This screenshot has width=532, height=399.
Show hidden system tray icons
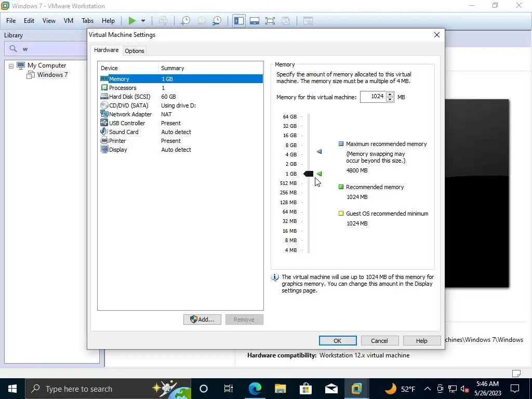click(x=428, y=389)
